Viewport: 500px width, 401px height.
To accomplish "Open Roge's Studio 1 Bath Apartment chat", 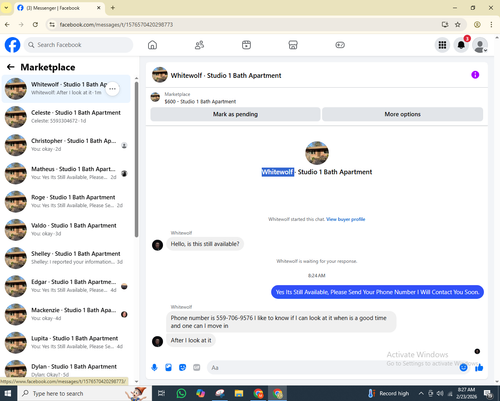I will 66,201.
